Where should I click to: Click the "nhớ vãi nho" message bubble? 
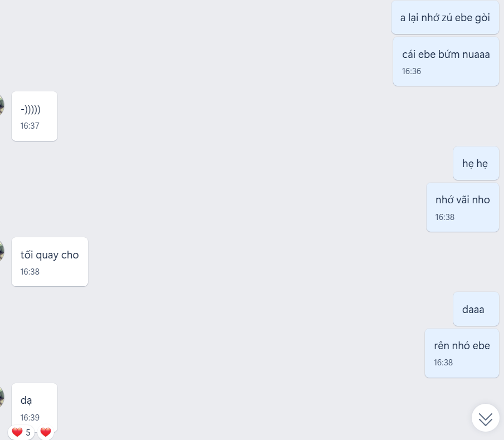coord(463,207)
